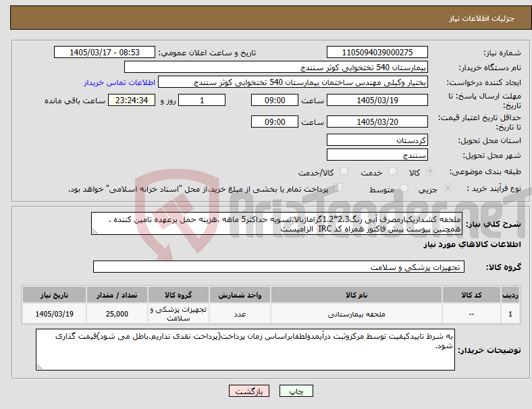Click the گروه کالا field تجهیزات پزشکی و سلامت
This screenshot has width=532, height=409.
coord(279,267)
